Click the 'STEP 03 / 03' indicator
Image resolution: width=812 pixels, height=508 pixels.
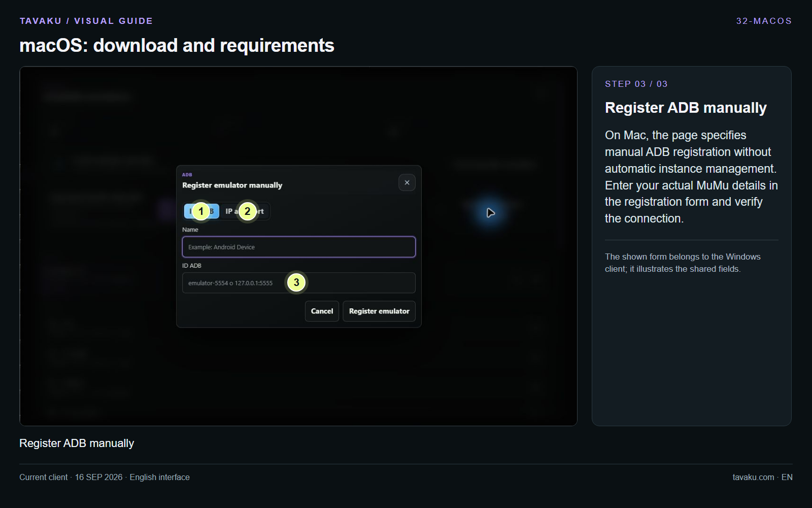coord(636,84)
